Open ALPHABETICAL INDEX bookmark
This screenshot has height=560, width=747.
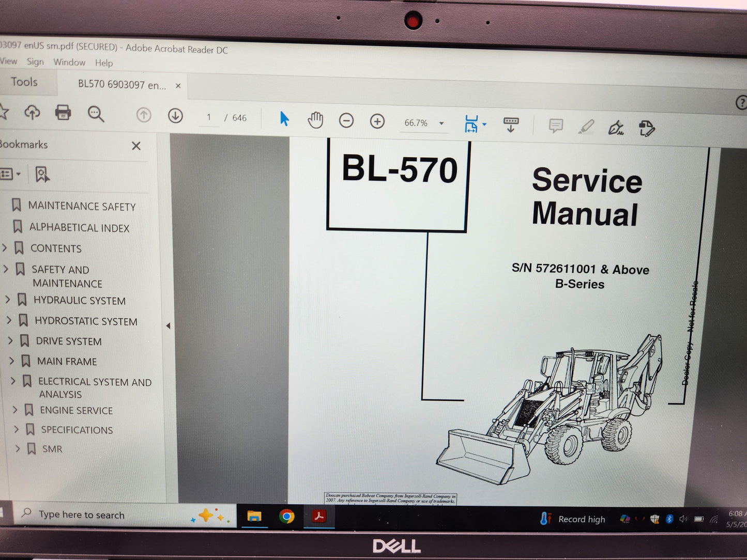79,227
